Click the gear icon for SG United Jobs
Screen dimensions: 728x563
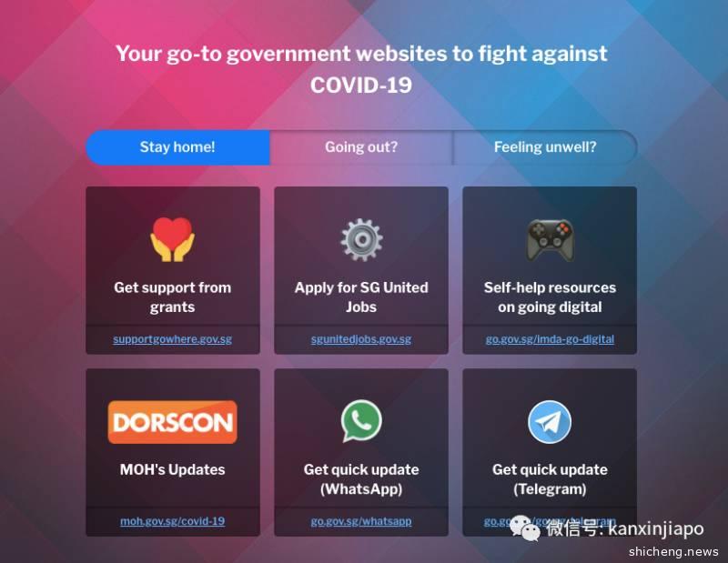(361, 239)
